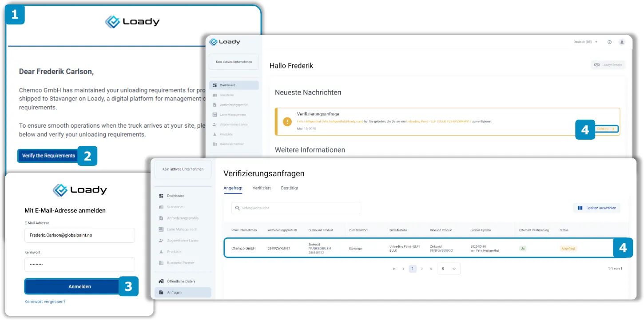The image size is (644, 322).
Task: Click Business Partner icon in Verifizierungsanfragen window sidebar
Action: [x=161, y=263]
